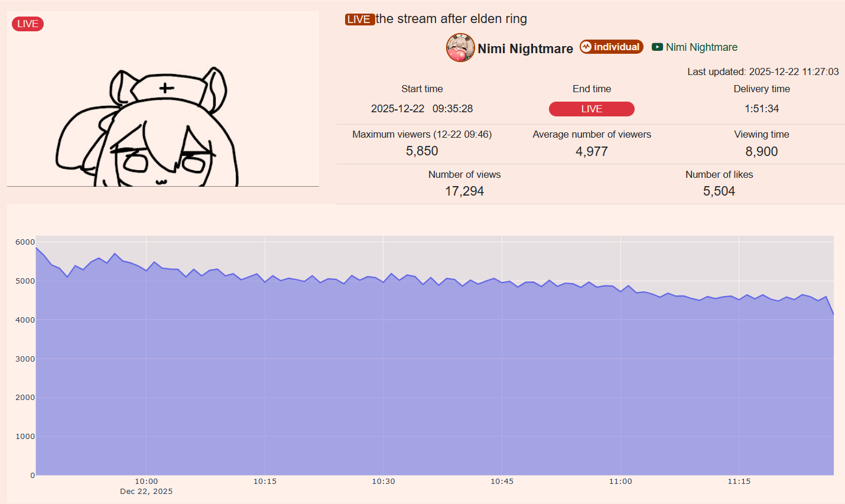Click the 10:00 tick label on the chart axis
The height and width of the screenshot is (504, 845).
[x=147, y=482]
